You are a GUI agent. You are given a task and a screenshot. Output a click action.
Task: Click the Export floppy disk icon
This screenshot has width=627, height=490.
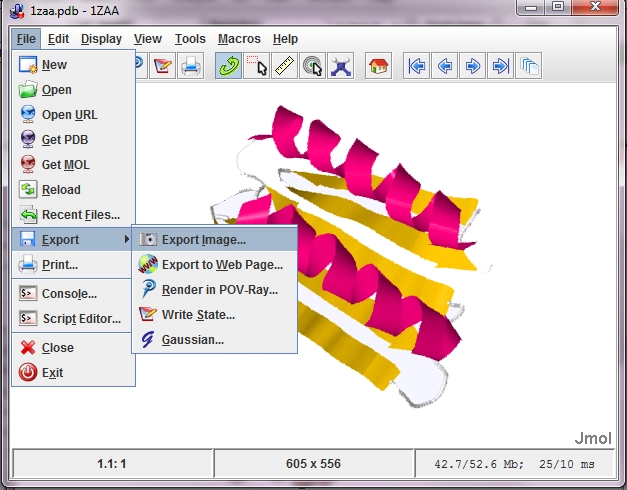[28, 239]
